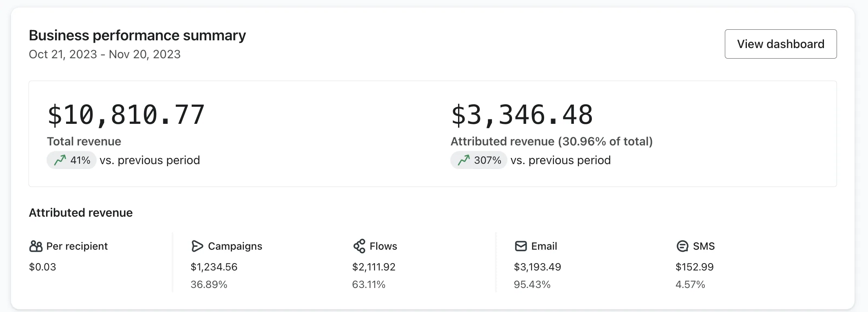Screen dimensions: 868x312
Task: Click the $152.99 SMS value
Action: (x=695, y=267)
